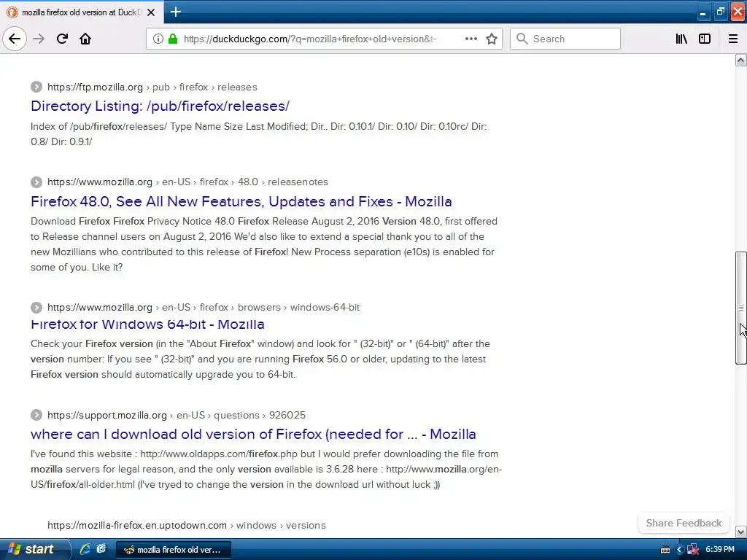
Task: Click the Windows 64-bit result round icon
Action: click(x=36, y=307)
